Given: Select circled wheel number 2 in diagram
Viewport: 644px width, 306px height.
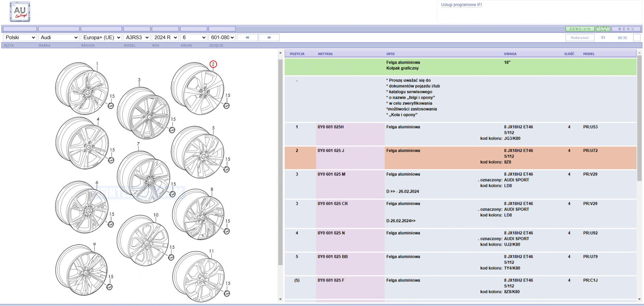Looking at the screenshot, I should [x=213, y=64].
